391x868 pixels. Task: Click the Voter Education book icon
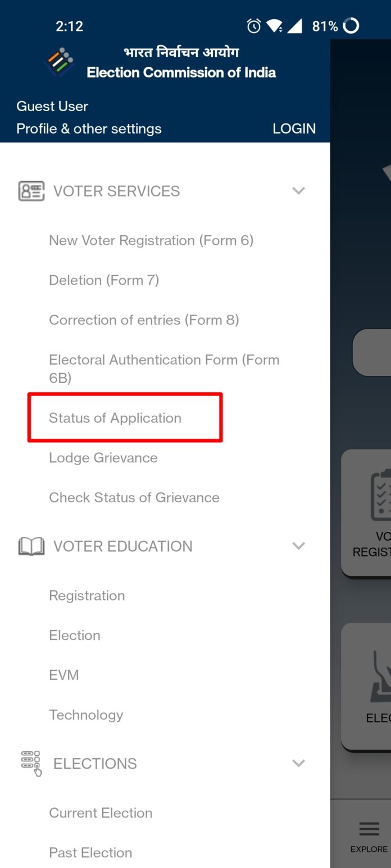click(x=31, y=545)
